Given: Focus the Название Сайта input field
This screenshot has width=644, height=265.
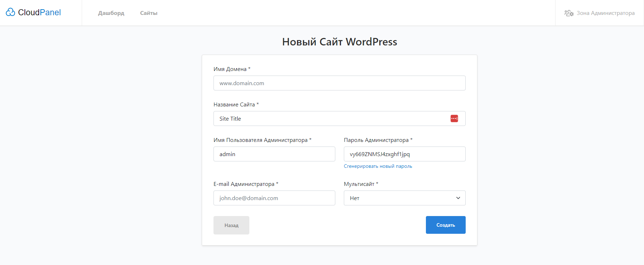Looking at the screenshot, I should click(339, 118).
